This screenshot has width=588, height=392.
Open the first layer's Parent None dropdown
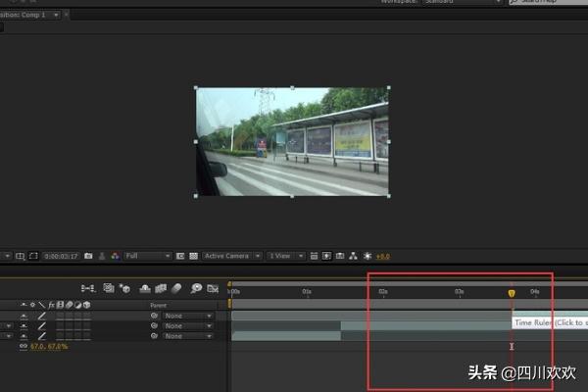click(x=188, y=317)
